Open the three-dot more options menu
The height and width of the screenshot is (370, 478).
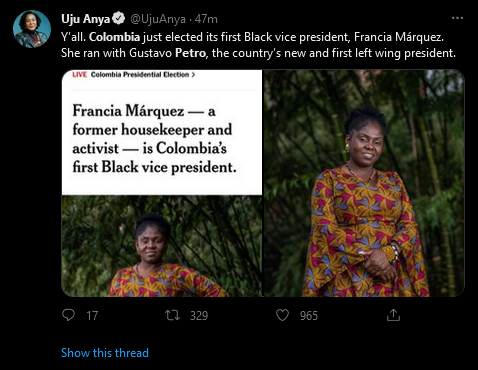[457, 18]
